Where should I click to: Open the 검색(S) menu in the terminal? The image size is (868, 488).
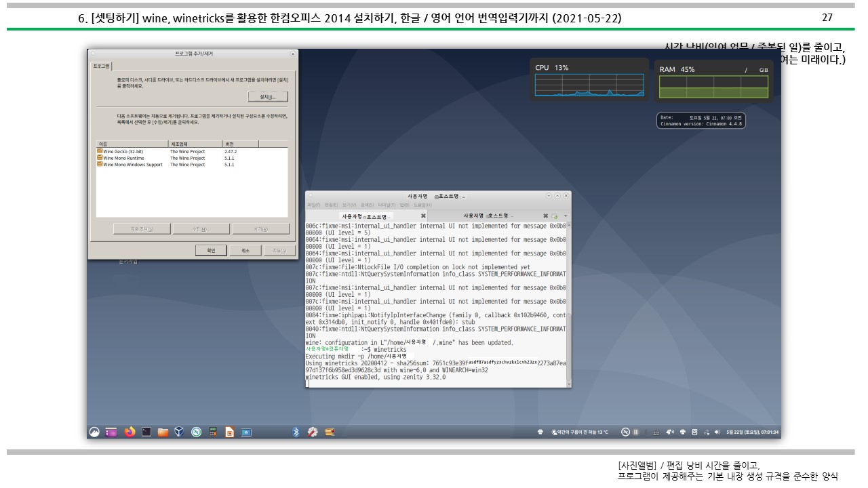click(367, 205)
